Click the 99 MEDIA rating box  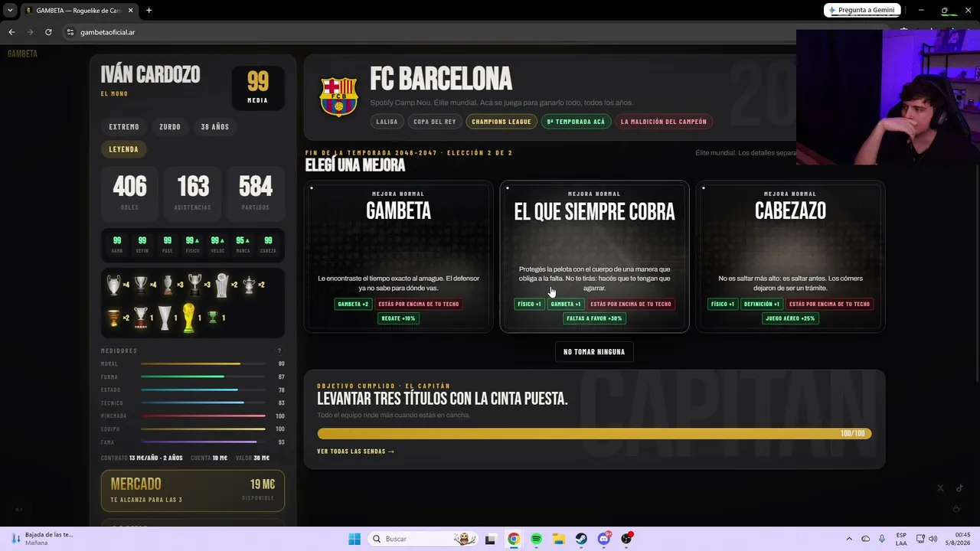[x=258, y=88]
